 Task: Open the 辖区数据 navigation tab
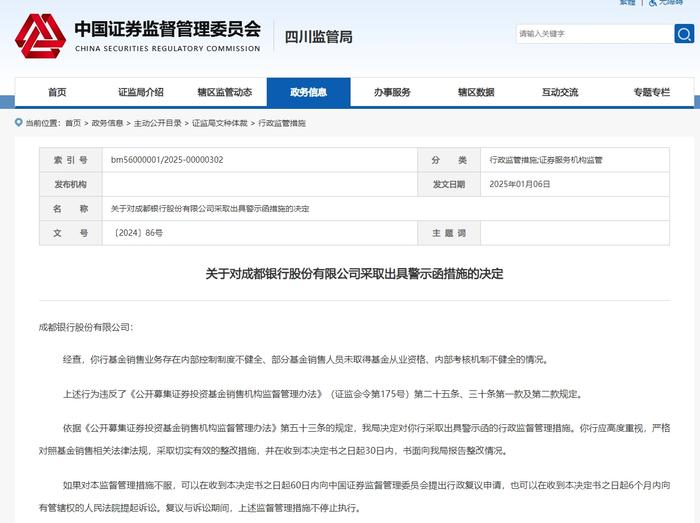[476, 92]
